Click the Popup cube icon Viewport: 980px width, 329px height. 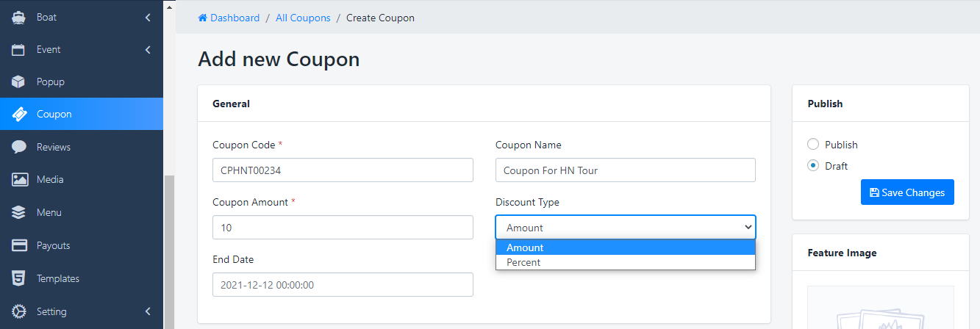pos(19,82)
